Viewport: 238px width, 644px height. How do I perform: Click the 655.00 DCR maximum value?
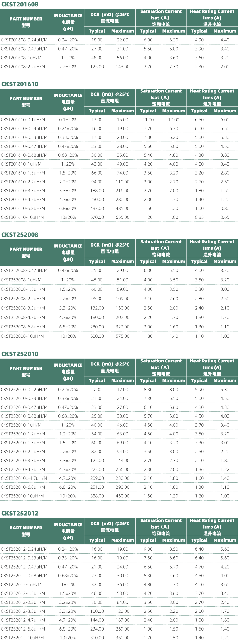pyautogui.click(x=122, y=217)
